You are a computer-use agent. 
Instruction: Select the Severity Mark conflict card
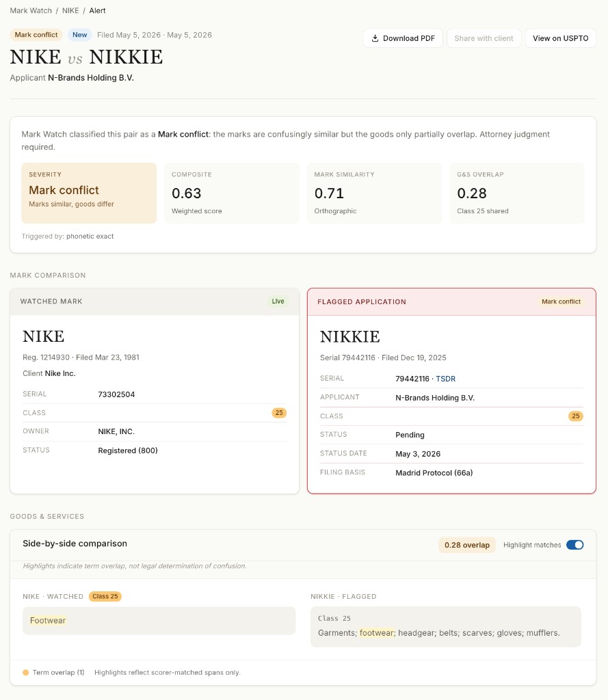(x=89, y=193)
